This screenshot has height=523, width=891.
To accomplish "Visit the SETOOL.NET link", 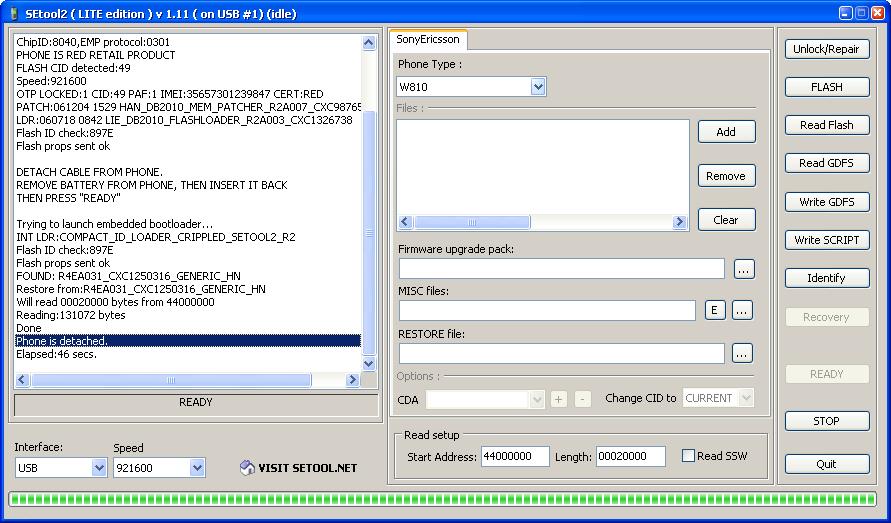I will pyautogui.click(x=307, y=468).
